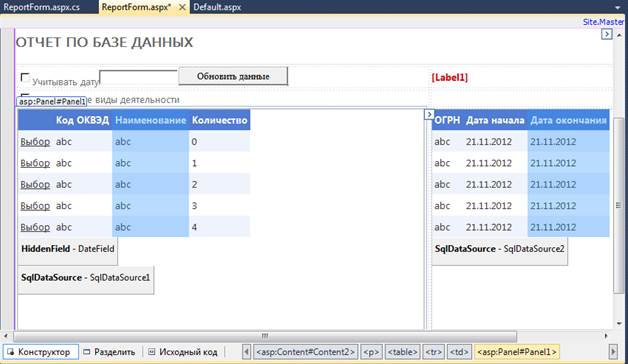Select <asp:Content#Content2> breadcrumb tag

(305, 352)
